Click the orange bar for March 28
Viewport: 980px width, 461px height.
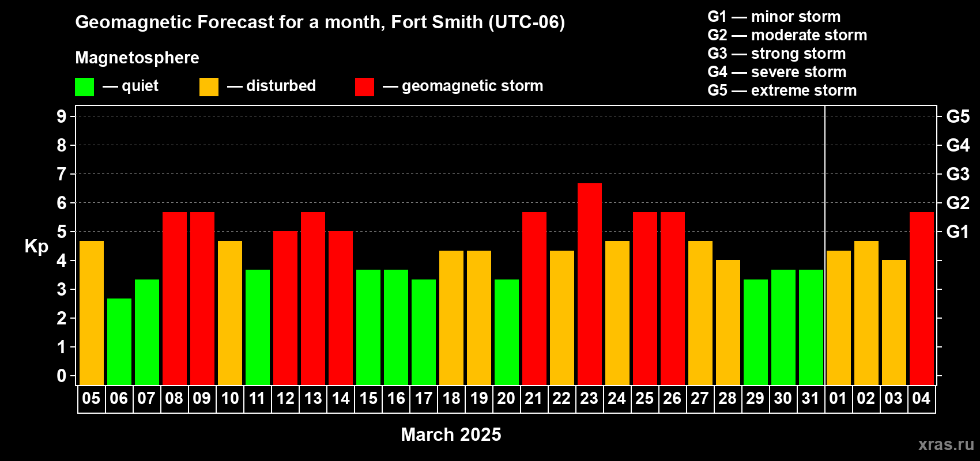pyautogui.click(x=728, y=323)
